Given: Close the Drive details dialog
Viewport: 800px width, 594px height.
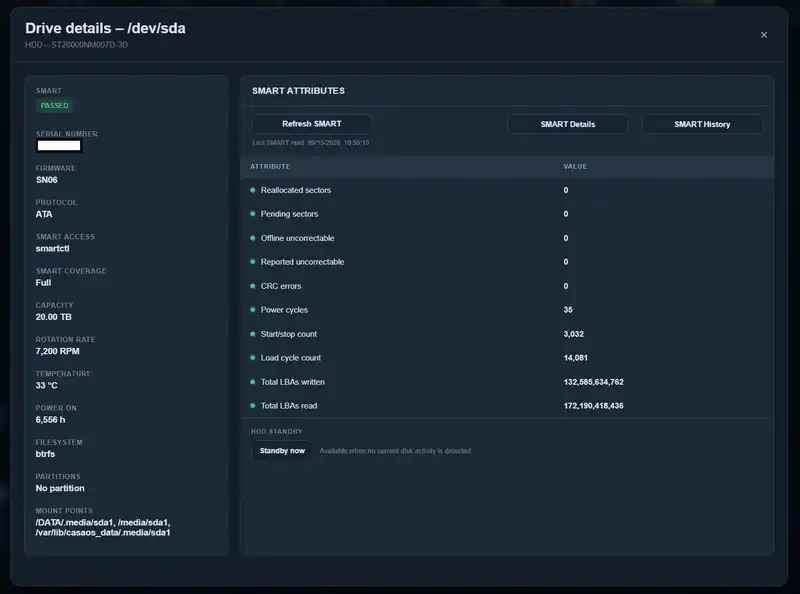Looking at the screenshot, I should pyautogui.click(x=764, y=35).
